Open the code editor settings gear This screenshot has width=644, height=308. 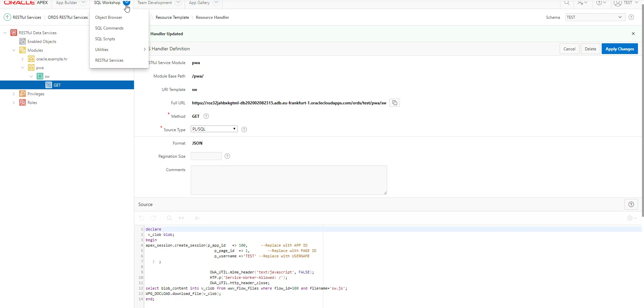coord(632,218)
